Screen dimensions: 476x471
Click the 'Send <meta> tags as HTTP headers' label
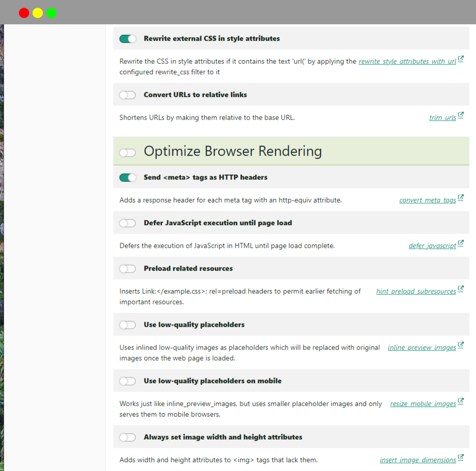pyautogui.click(x=206, y=177)
